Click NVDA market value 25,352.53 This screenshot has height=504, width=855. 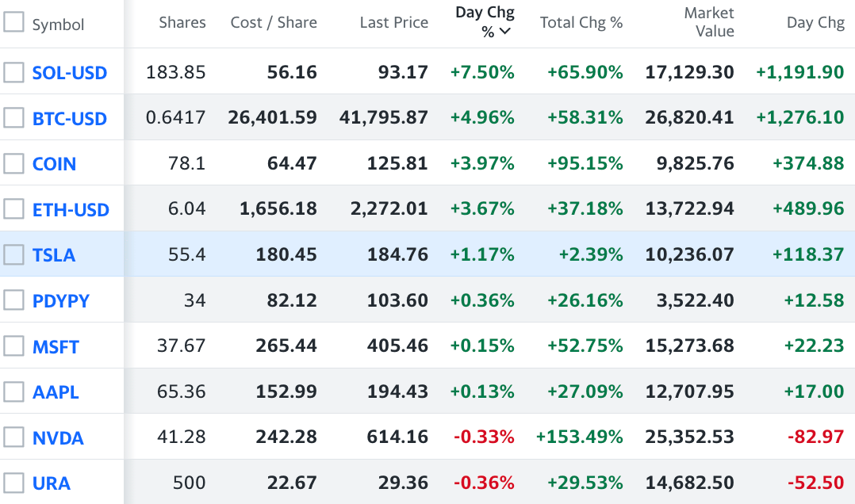point(689,437)
